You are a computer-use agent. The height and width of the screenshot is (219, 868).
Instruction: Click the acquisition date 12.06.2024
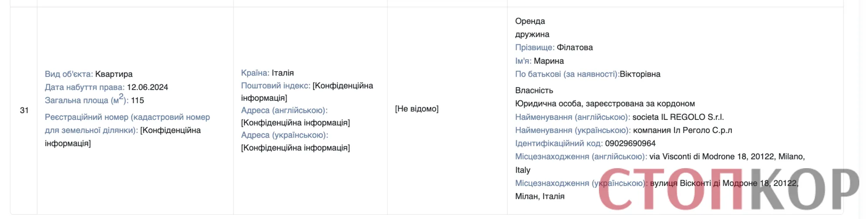[148, 87]
